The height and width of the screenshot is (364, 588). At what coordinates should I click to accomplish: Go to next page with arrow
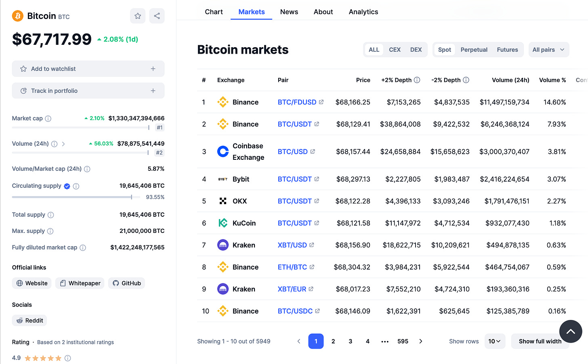click(421, 341)
